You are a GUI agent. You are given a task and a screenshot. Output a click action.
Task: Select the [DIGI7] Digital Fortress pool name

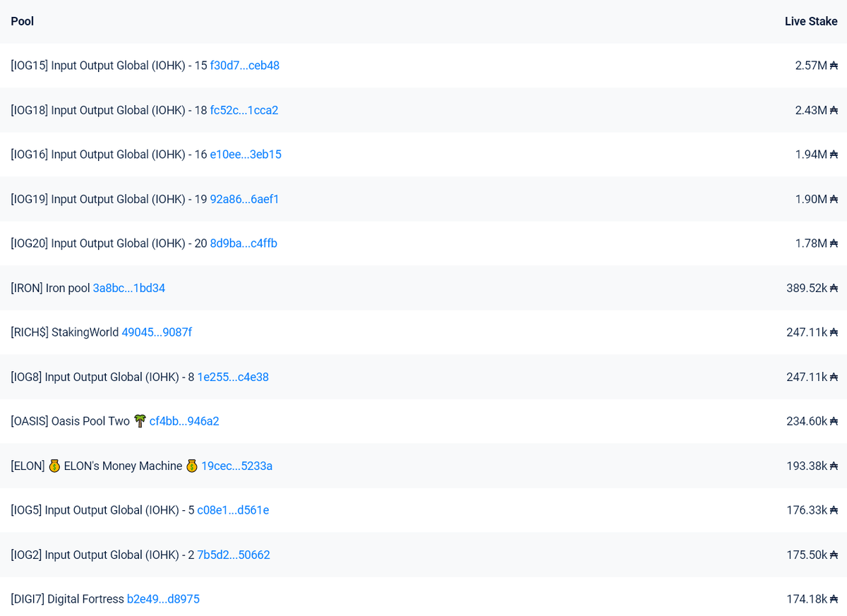[67, 599]
